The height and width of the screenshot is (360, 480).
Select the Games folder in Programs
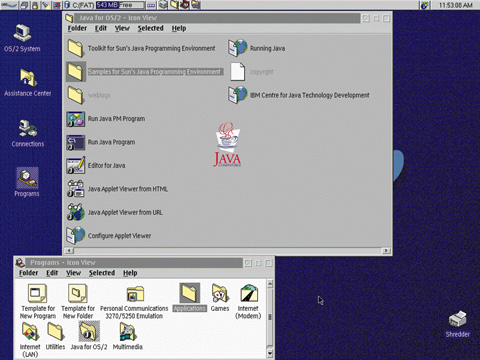(220, 294)
